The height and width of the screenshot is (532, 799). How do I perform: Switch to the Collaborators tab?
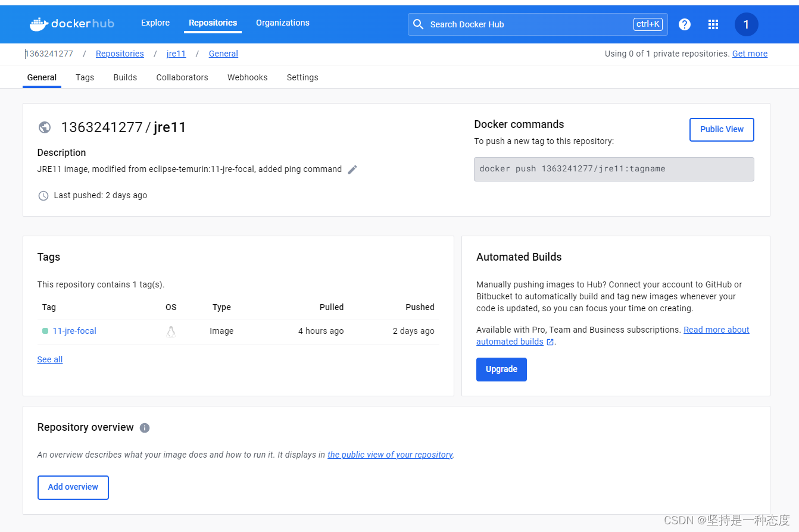182,77
